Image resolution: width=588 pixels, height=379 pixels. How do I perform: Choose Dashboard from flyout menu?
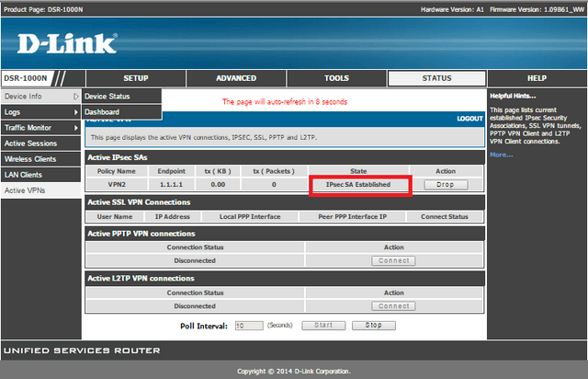122,112
